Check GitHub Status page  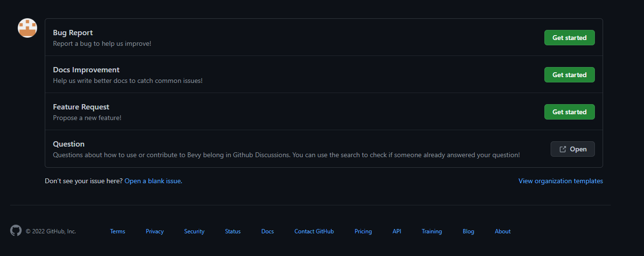point(232,231)
